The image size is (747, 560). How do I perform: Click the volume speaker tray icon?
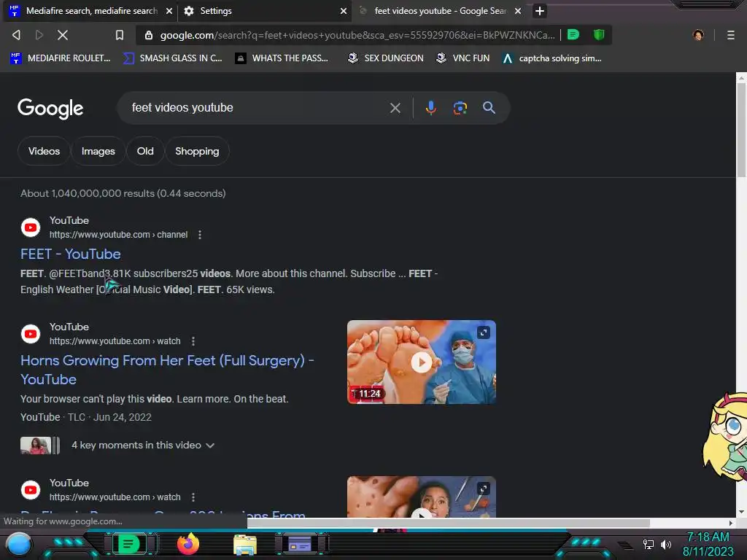point(665,544)
